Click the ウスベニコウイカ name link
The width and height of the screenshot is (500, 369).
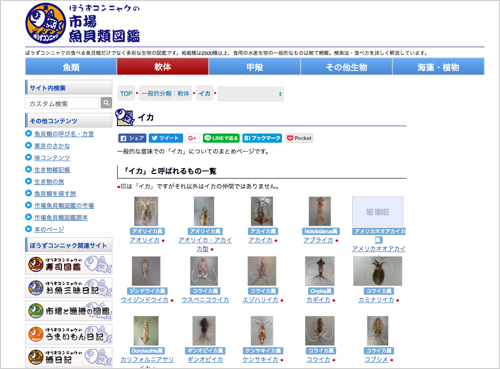click(x=205, y=300)
